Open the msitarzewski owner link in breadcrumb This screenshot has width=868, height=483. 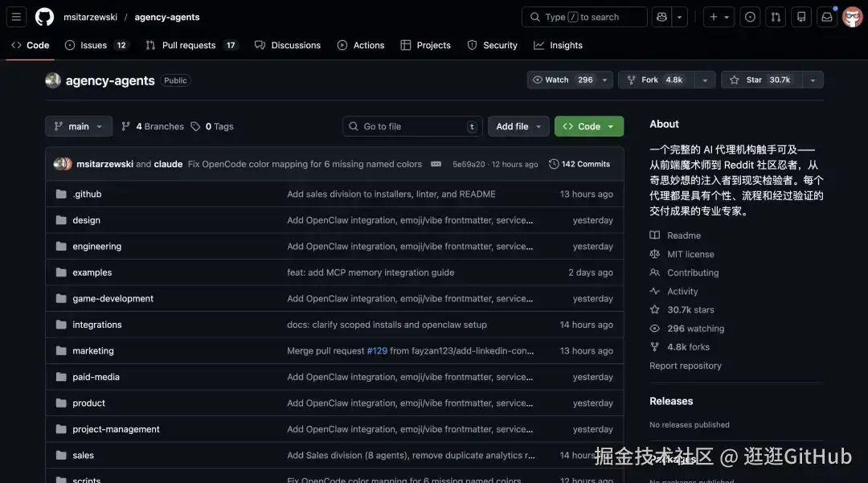pyautogui.click(x=90, y=17)
